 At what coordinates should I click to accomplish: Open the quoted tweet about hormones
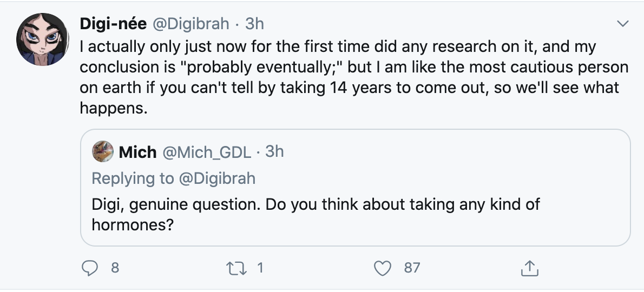click(x=355, y=188)
